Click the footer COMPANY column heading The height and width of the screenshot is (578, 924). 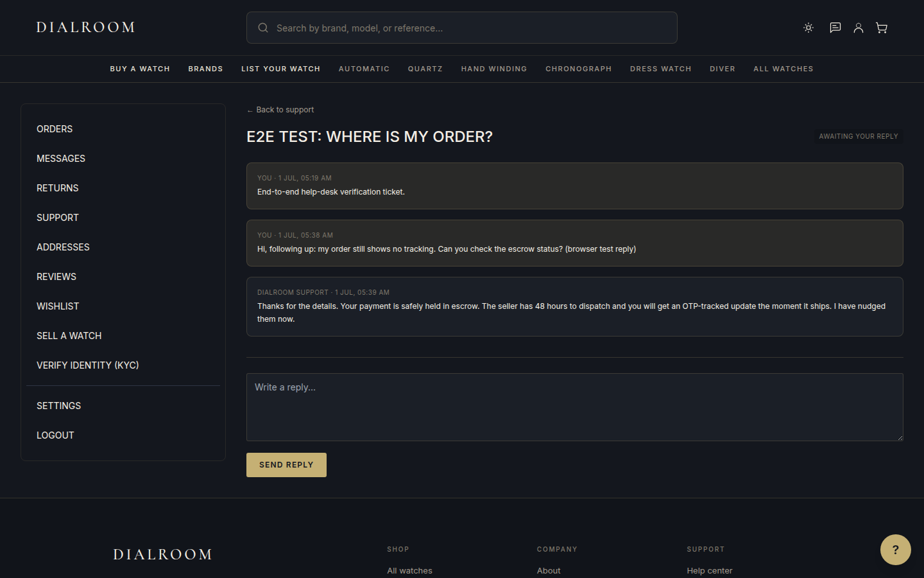pos(557,549)
